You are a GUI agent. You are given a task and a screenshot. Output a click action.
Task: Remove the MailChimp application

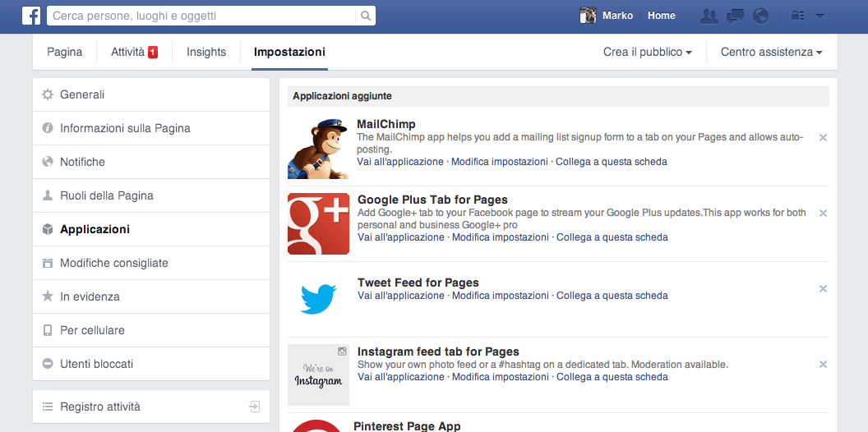(x=823, y=138)
